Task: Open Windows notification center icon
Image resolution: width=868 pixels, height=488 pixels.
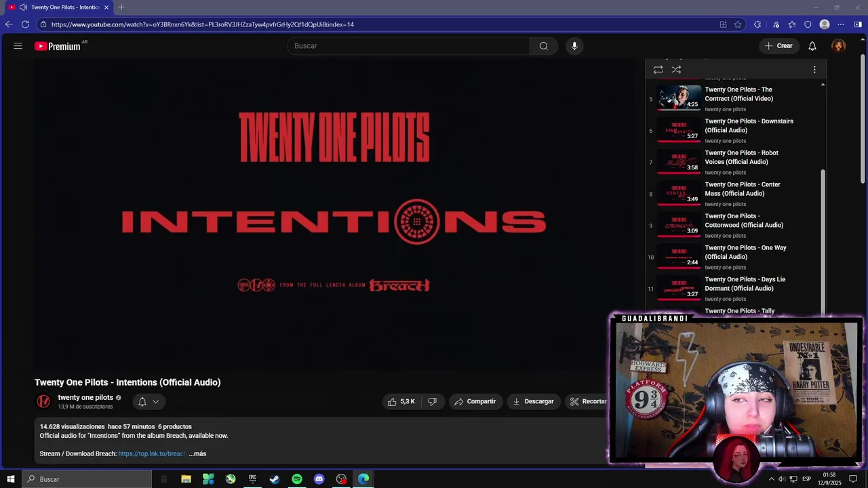Action: tap(853, 479)
